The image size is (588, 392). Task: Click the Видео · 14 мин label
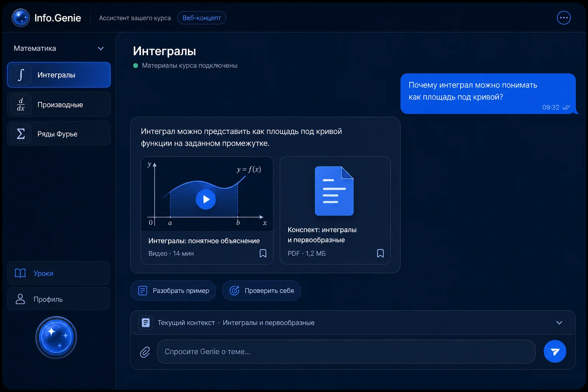pos(171,253)
